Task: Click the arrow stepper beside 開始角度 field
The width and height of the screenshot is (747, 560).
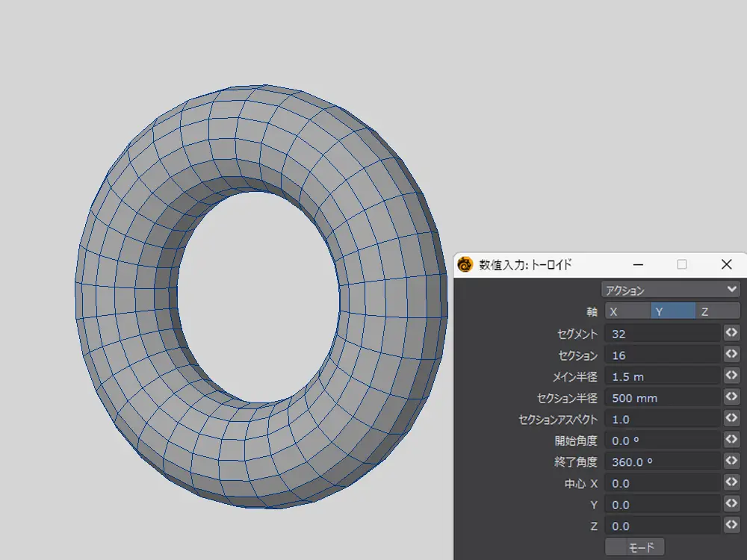Action: [x=731, y=440]
